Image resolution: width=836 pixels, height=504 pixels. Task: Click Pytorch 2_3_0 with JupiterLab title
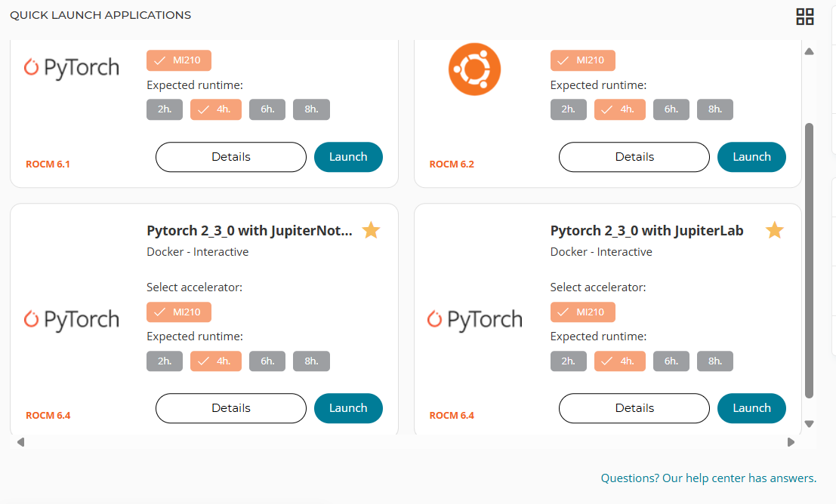pos(646,231)
